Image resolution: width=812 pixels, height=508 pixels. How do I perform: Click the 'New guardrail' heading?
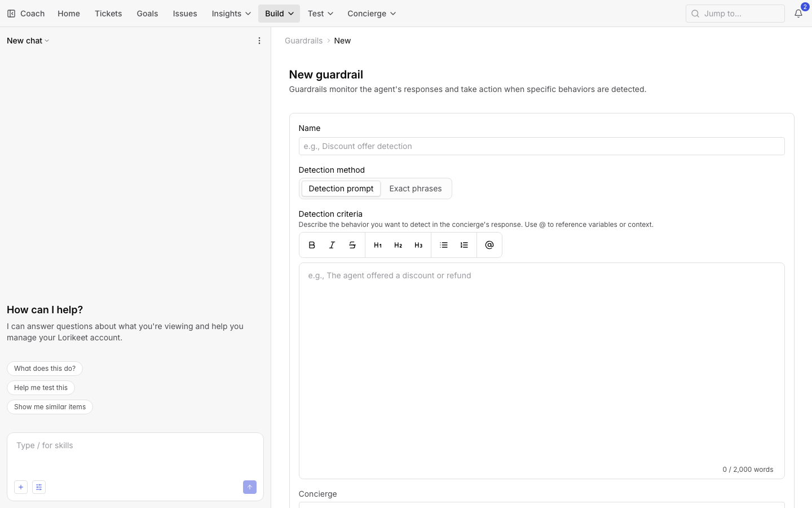(x=326, y=75)
